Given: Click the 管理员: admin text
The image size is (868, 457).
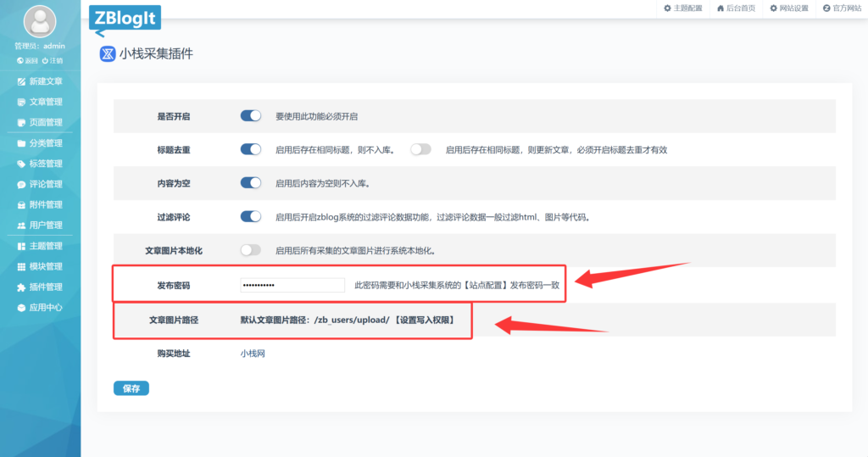Looking at the screenshot, I should click(x=40, y=46).
